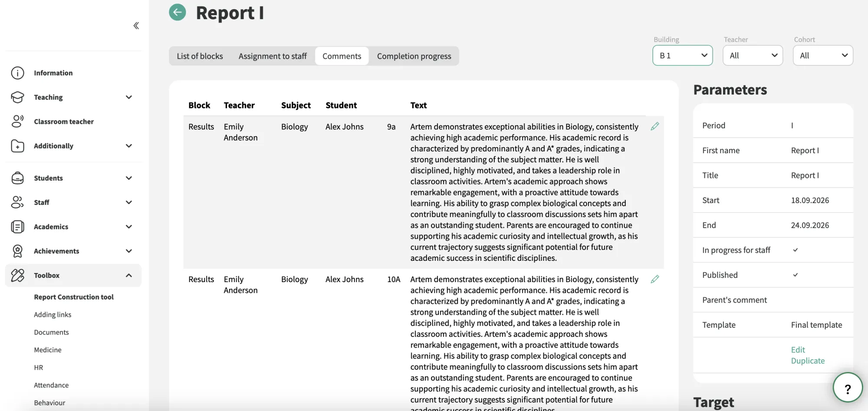Screen dimensions: 868x411
Task: Click the Academics document icon
Action: click(x=17, y=227)
